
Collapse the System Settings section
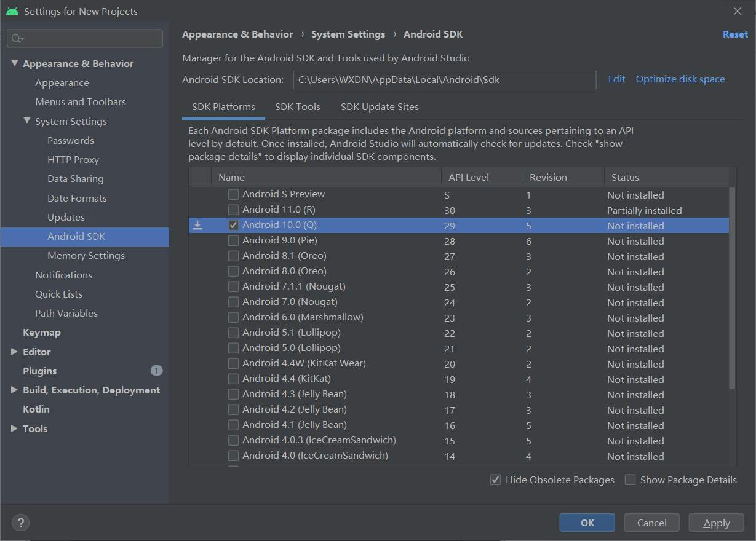click(x=27, y=121)
